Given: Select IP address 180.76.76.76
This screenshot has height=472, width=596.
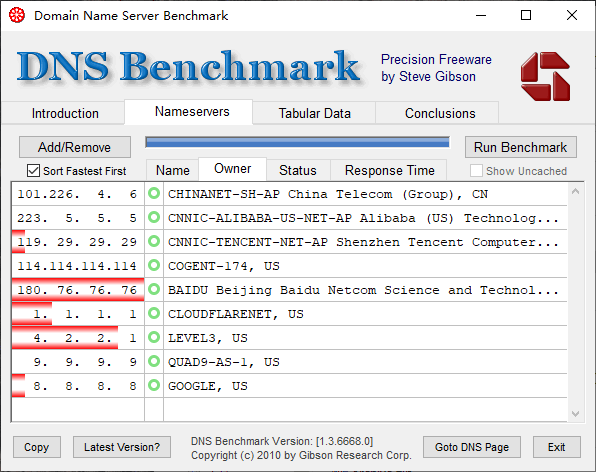Looking at the screenshot, I should [x=77, y=290].
